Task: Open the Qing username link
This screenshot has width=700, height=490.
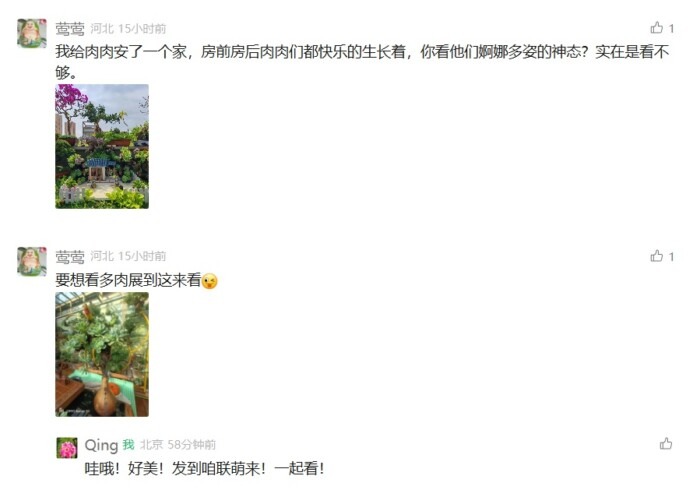Action: [101, 445]
